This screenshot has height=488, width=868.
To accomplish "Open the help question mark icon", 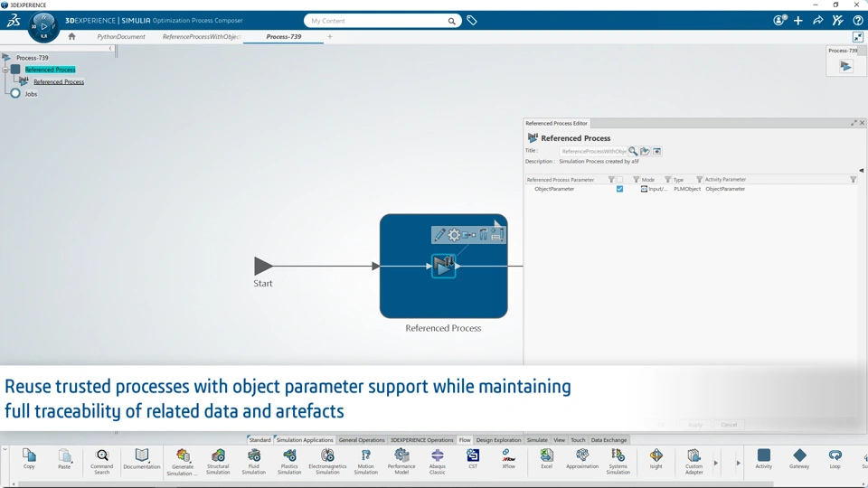I will pyautogui.click(x=857, y=21).
